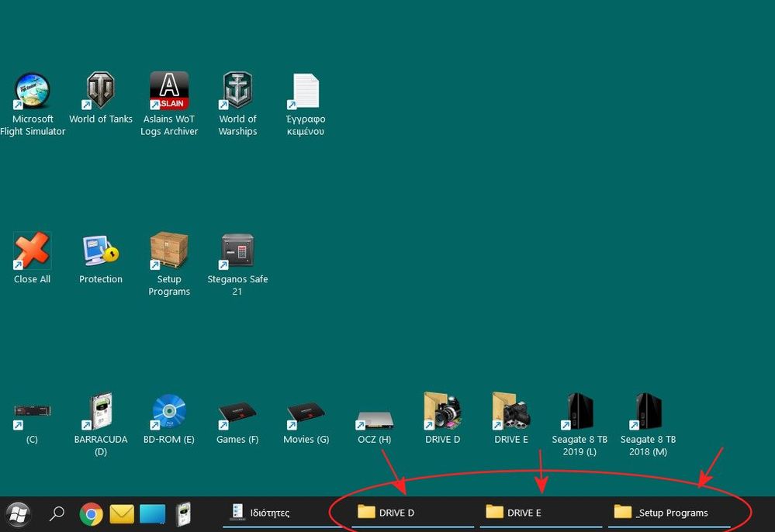Start Aslains WoT Logs Archiver
This screenshot has height=532, width=775.
coord(169,89)
